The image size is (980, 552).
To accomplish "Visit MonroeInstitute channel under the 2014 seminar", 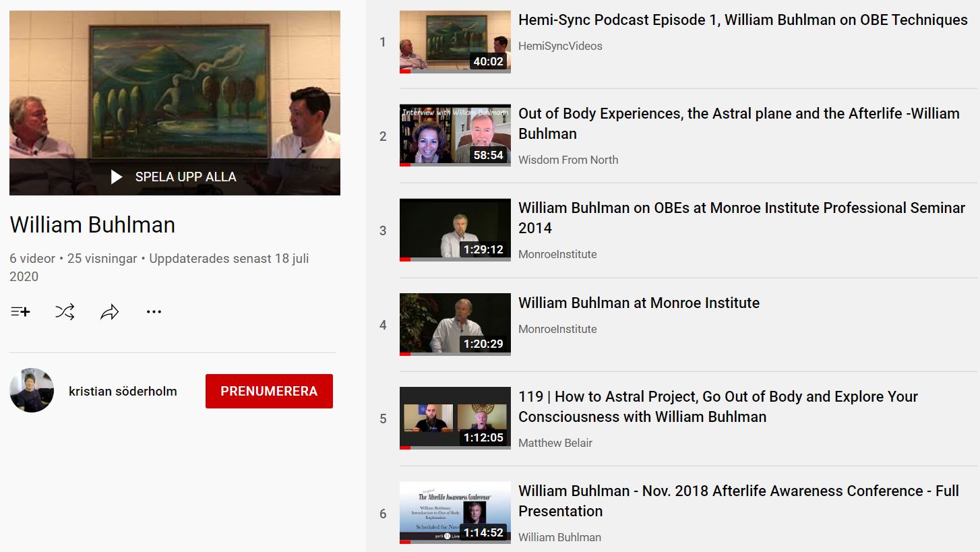I will point(557,254).
